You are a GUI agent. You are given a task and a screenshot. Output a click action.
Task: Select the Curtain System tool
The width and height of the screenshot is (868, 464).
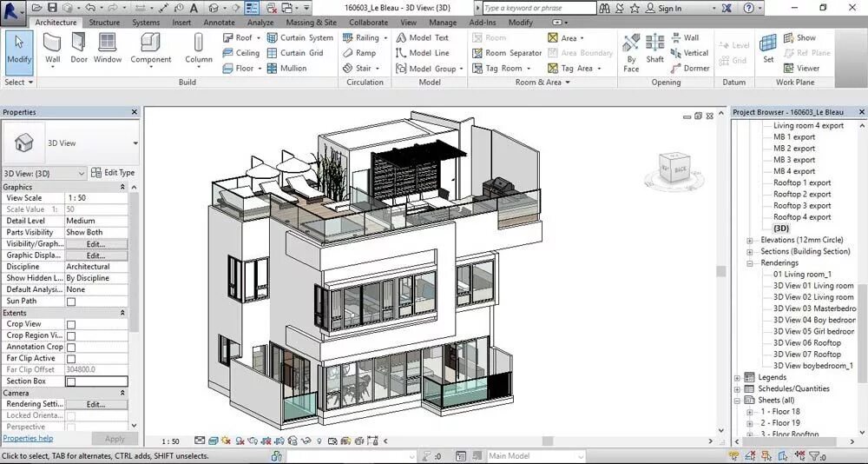pyautogui.click(x=300, y=37)
